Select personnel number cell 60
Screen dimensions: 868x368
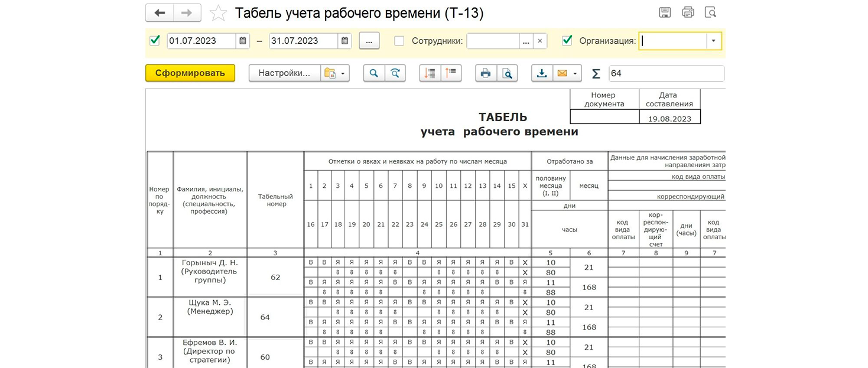coord(275,353)
